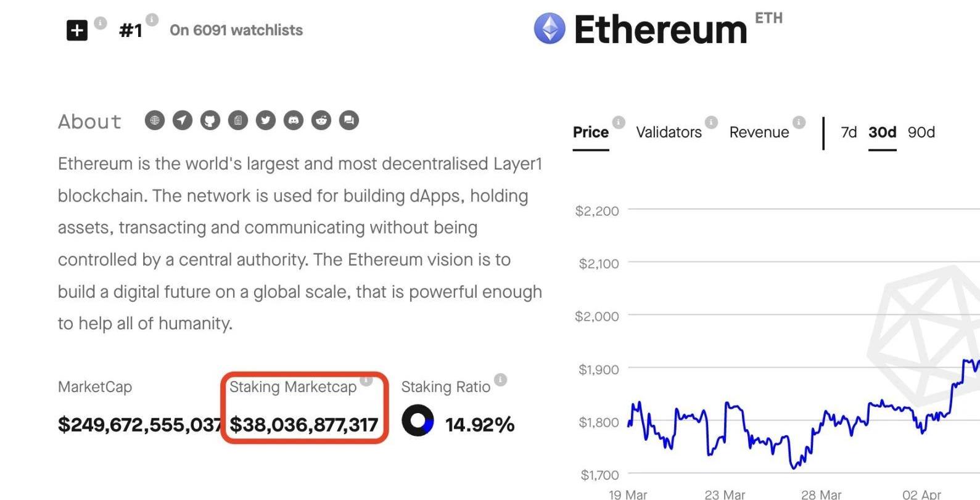
Task: Set chart range to 90d
Action: (x=921, y=133)
